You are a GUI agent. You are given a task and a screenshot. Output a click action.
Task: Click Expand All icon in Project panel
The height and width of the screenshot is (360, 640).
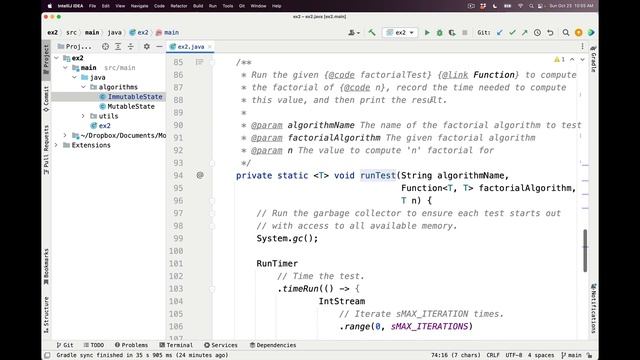coord(118,47)
